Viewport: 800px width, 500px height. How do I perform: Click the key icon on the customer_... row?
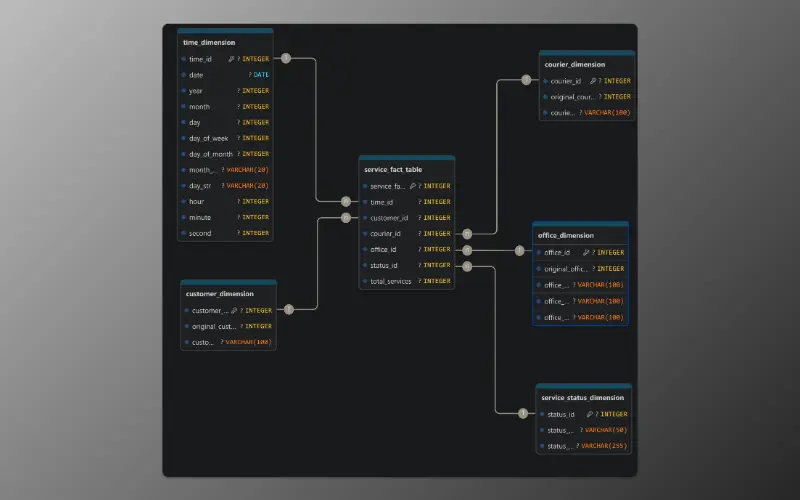coord(234,310)
